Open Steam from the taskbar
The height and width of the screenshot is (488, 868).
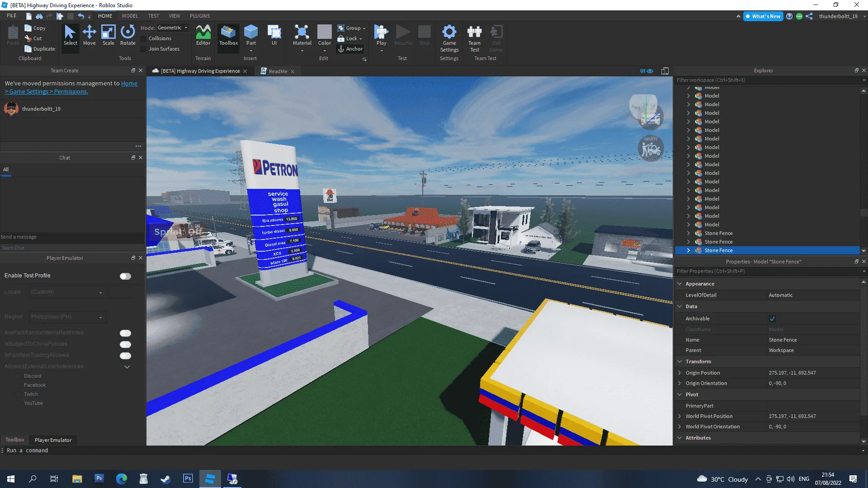[165, 479]
